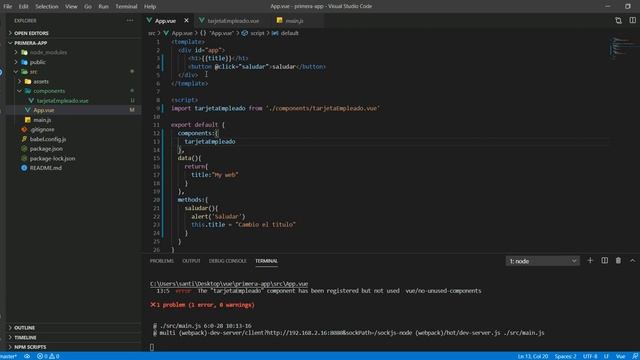Click errors and warnings count in status bar

coord(48,356)
